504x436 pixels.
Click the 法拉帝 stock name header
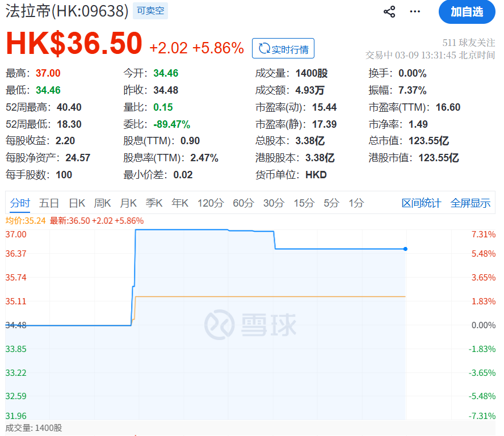[x=28, y=11]
